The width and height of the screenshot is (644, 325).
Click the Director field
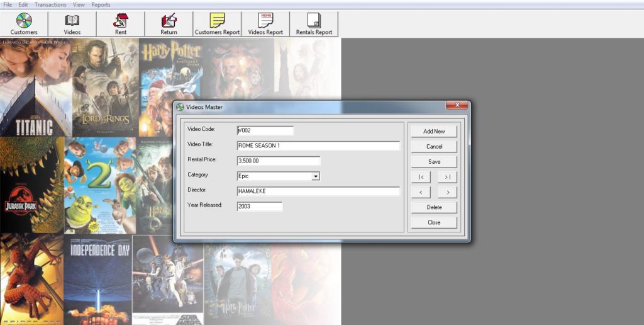coord(318,191)
